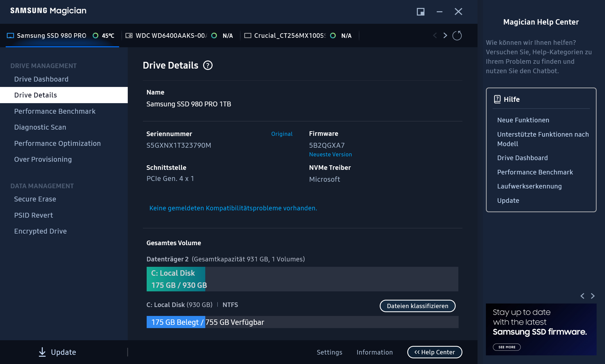Image resolution: width=605 pixels, height=364 pixels.
Task: Click the Hilfe document icon
Action: pos(497,99)
